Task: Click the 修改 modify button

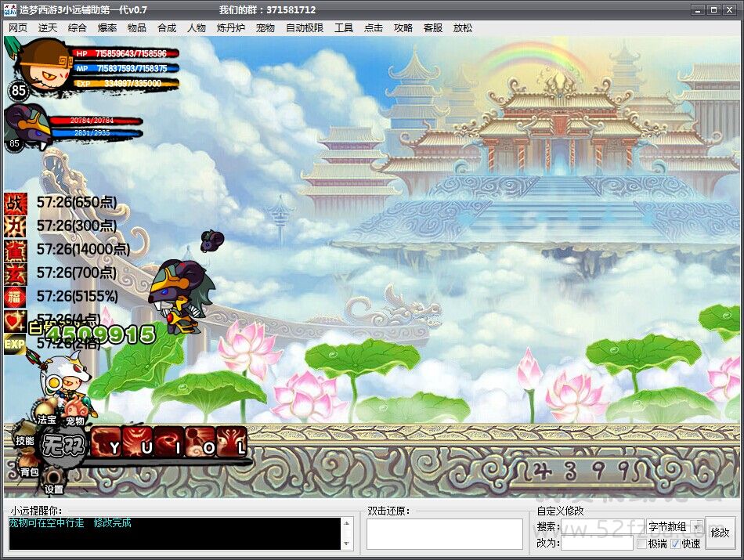Action: tap(719, 533)
